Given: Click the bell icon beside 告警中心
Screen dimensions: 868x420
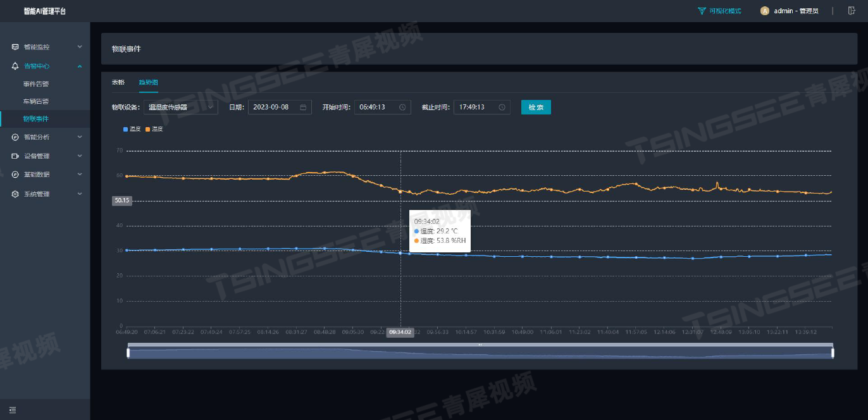Looking at the screenshot, I should 15,66.
